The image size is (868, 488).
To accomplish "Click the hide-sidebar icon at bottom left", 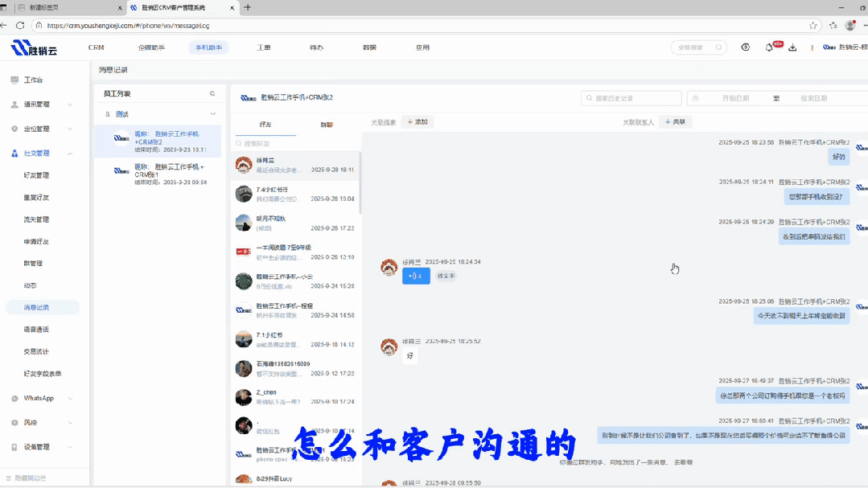I will (8, 478).
